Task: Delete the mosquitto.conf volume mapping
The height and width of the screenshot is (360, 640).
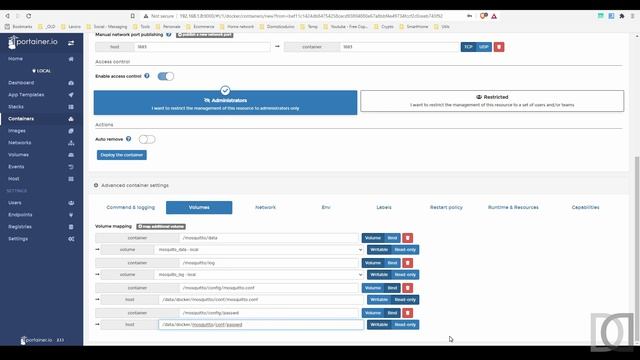Action: coord(407,288)
